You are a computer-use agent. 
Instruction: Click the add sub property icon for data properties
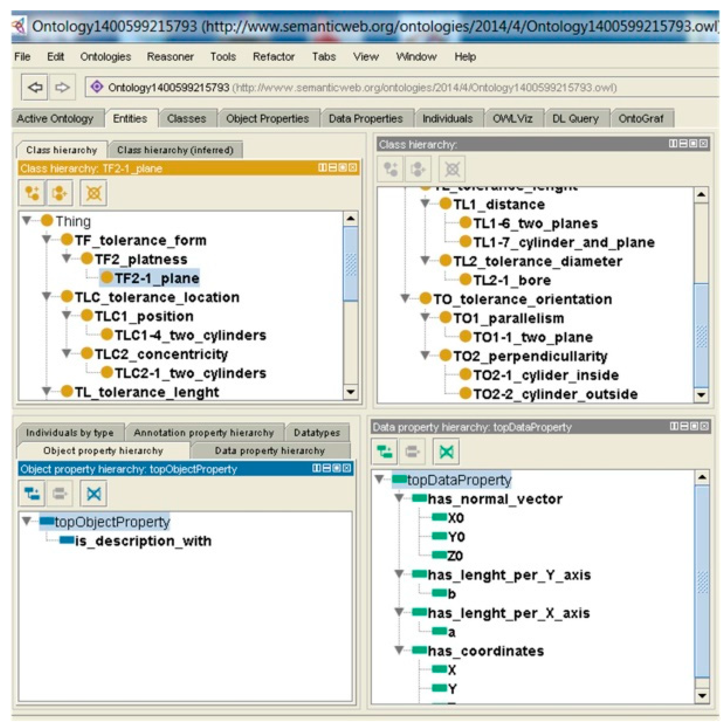pyautogui.click(x=384, y=451)
